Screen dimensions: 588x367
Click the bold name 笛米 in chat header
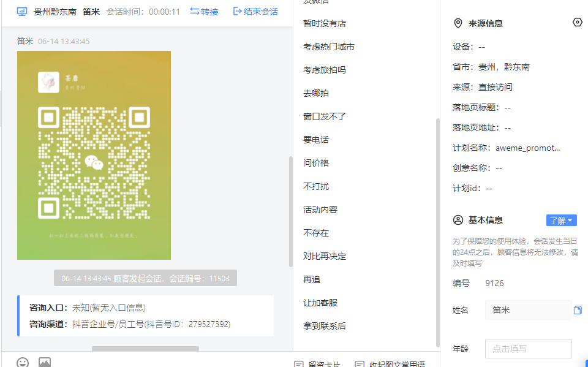[x=91, y=12]
